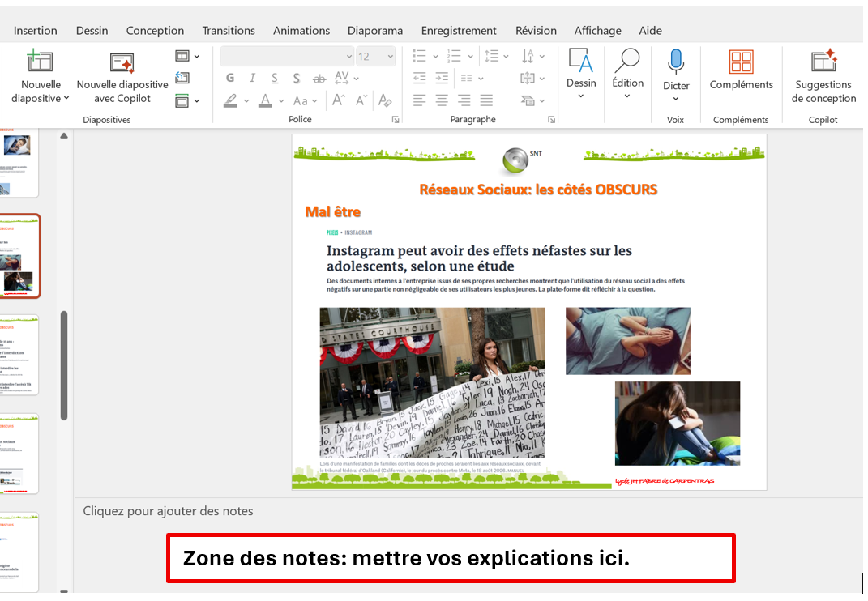Open the Paragraphe dialog launcher
Image resolution: width=868 pixels, height=601 pixels.
(551, 119)
